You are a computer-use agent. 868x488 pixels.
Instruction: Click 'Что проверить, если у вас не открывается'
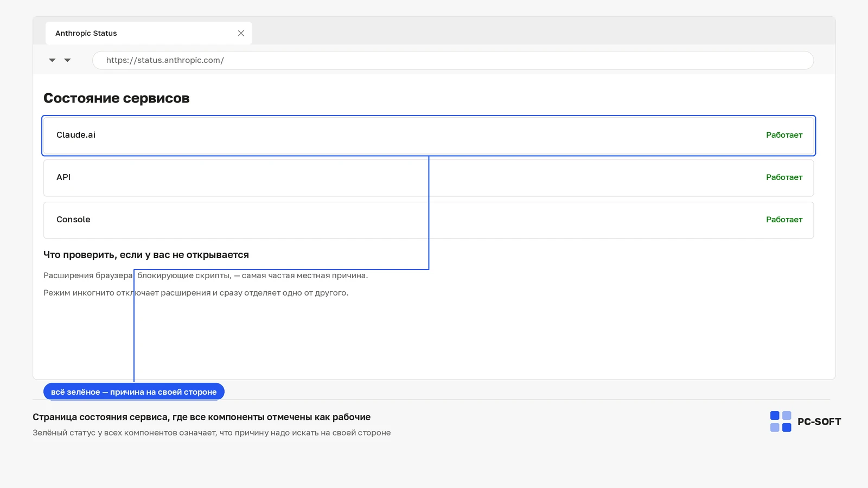point(146,255)
